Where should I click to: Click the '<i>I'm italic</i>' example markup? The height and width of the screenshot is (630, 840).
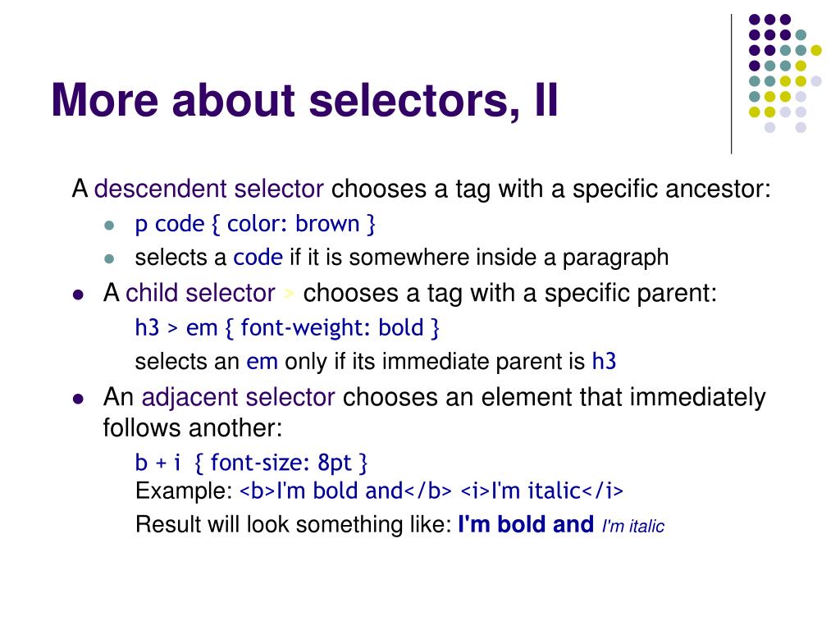coord(541,491)
